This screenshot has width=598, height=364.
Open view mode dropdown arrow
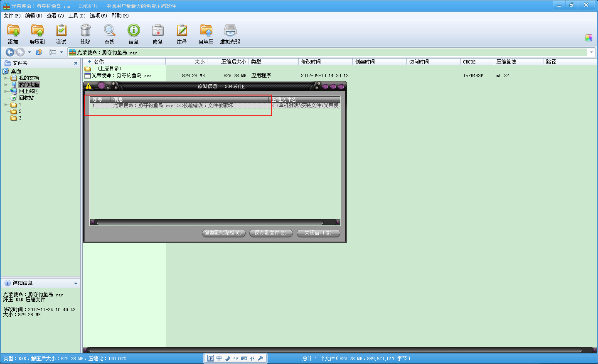click(x=62, y=52)
